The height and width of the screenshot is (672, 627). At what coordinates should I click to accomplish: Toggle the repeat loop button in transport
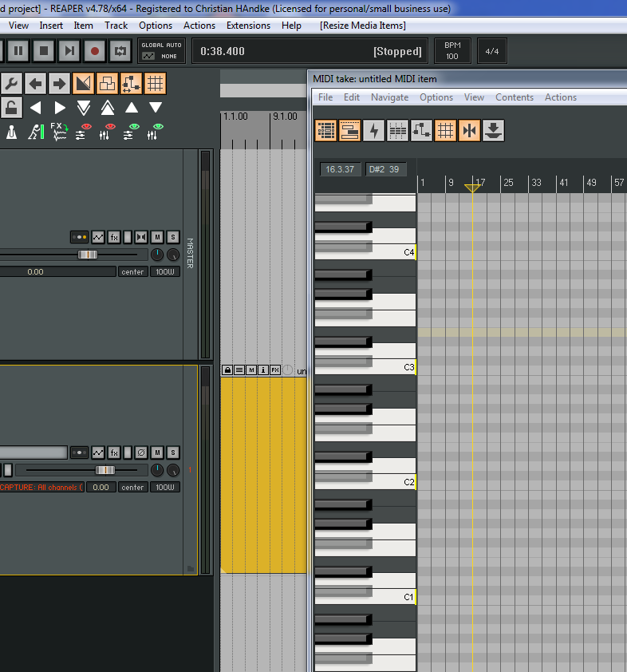pyautogui.click(x=120, y=51)
